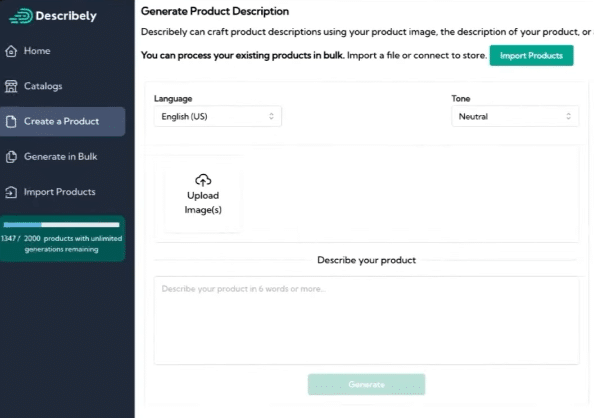Screen dimensions: 594x418
Task: Click the Home house icon
Action: pos(11,51)
